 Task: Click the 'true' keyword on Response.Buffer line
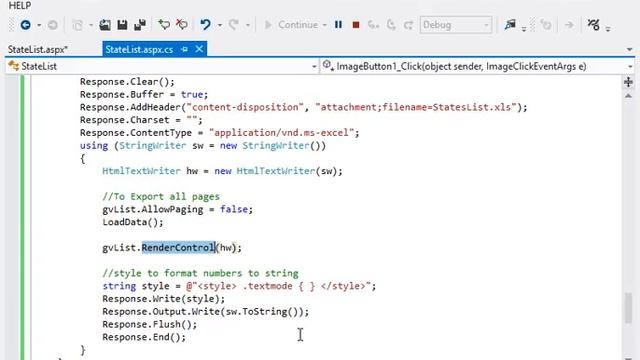point(192,94)
